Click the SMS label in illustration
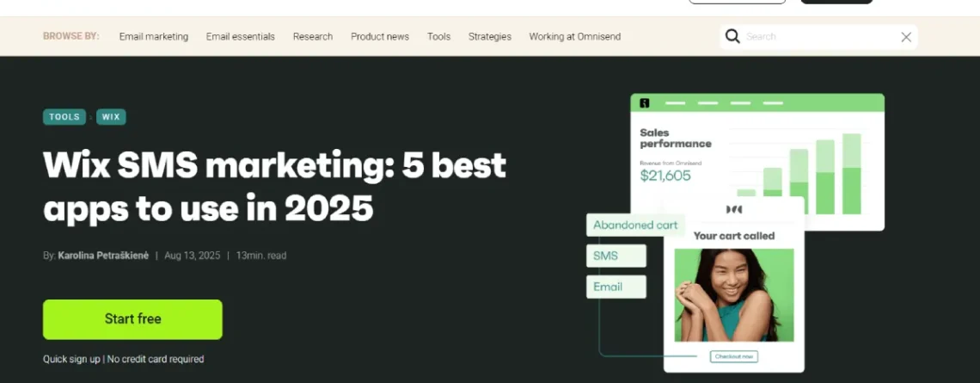 [616, 256]
